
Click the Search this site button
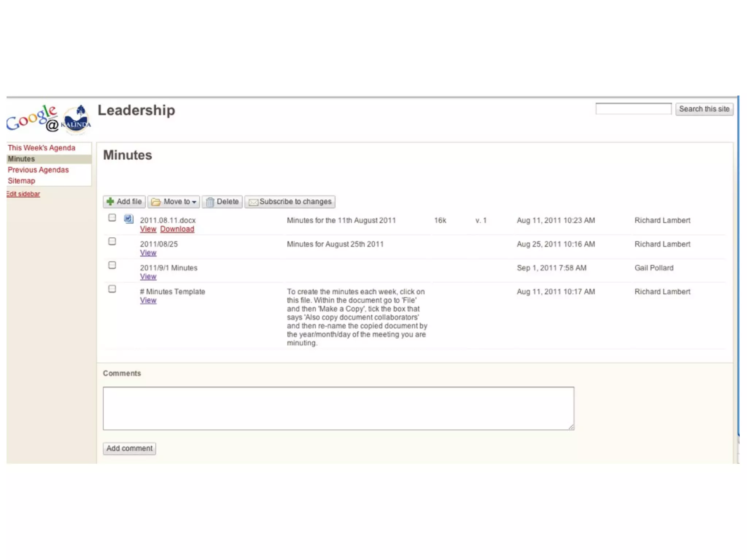coord(704,109)
